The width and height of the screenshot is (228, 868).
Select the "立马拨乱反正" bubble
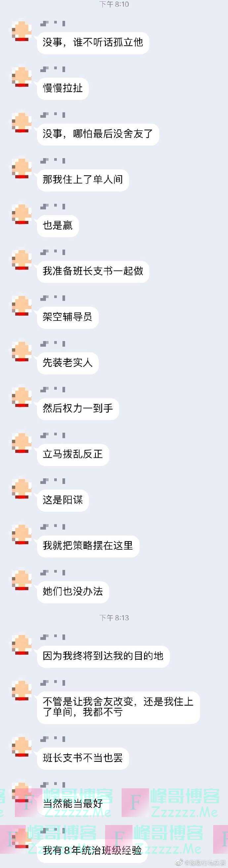coord(73,455)
